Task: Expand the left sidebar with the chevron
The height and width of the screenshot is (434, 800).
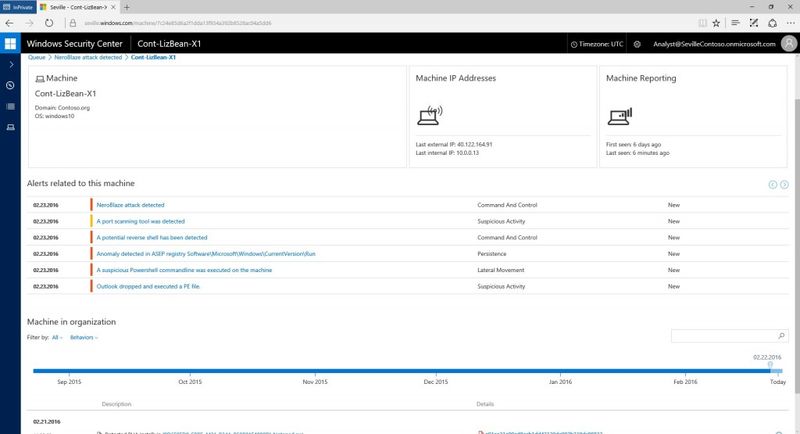Action: 11,65
